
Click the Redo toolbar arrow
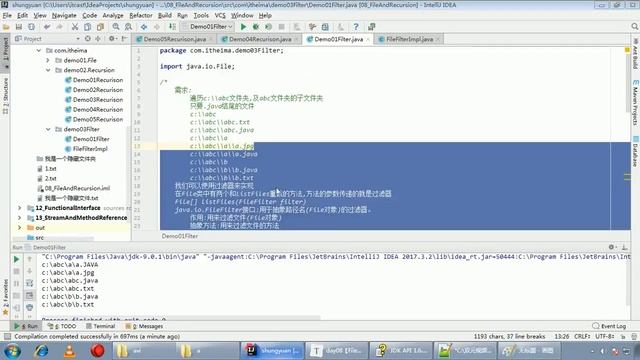pyautogui.click(x=60, y=27)
